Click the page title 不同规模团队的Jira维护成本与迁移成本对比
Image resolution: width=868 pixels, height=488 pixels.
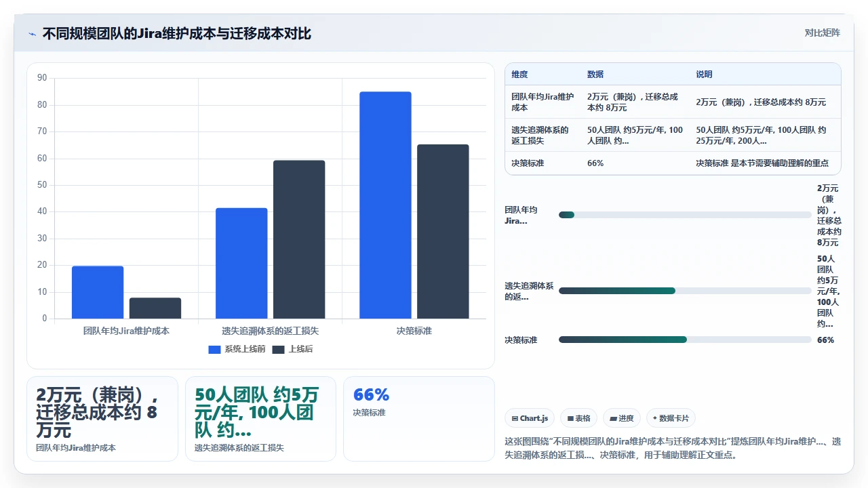pyautogui.click(x=177, y=33)
